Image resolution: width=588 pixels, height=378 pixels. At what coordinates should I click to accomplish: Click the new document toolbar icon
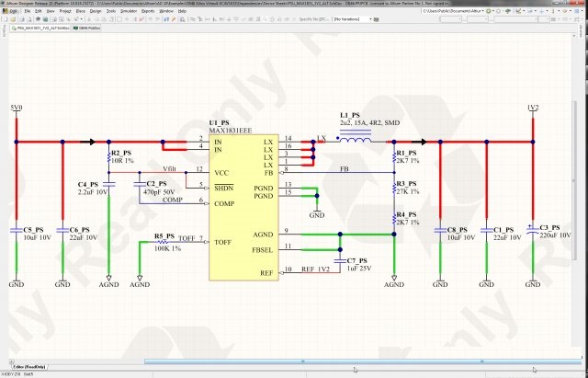(6, 19)
